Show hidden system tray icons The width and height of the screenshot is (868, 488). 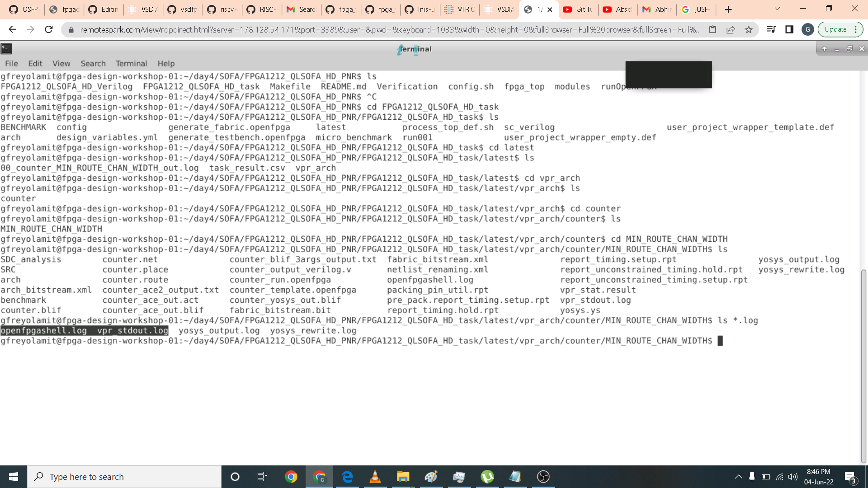(x=738, y=477)
